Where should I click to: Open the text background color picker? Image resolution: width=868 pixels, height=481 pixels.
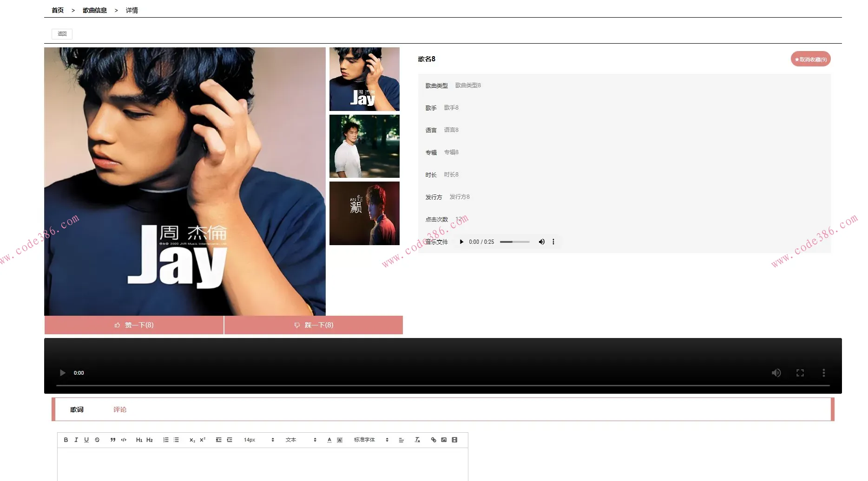point(340,440)
